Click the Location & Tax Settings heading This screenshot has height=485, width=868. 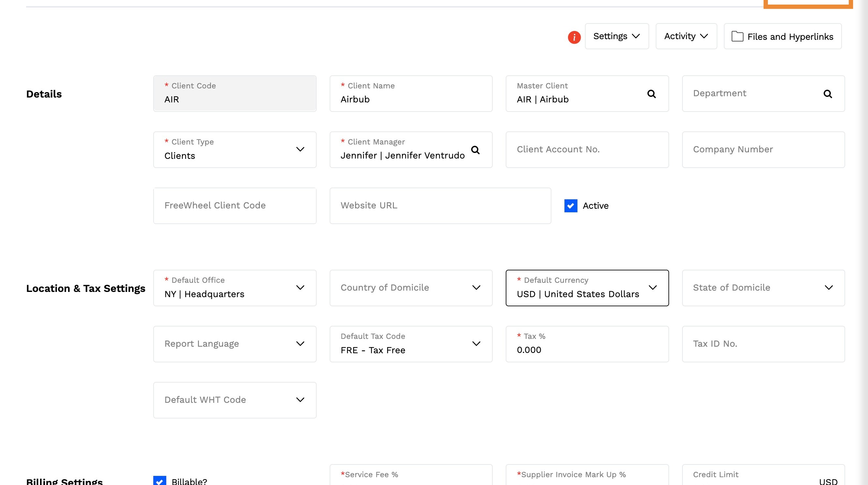point(86,289)
